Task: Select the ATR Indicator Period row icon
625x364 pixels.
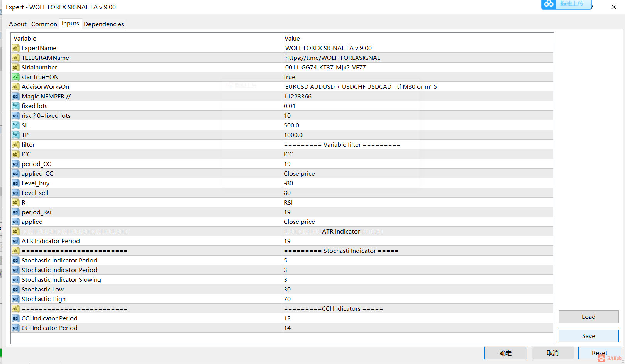Action: tap(15, 241)
